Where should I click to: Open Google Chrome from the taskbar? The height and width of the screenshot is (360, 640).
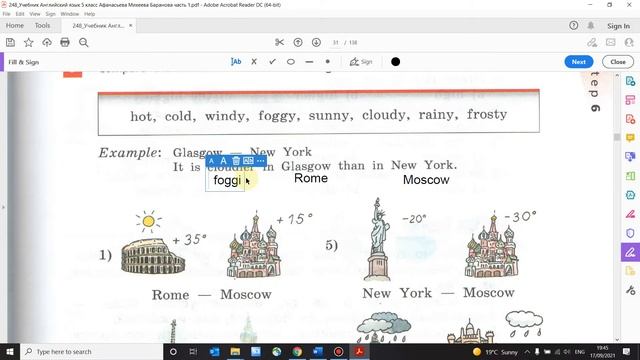click(x=297, y=351)
